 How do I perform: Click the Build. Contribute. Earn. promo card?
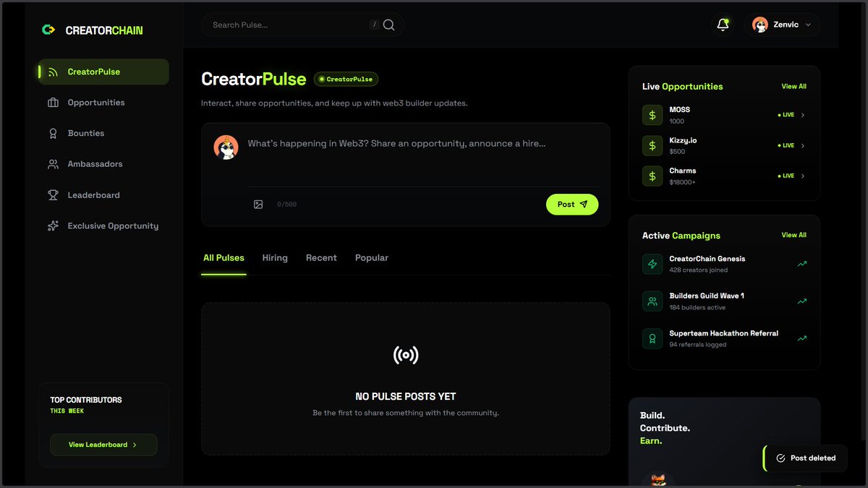tap(724, 442)
